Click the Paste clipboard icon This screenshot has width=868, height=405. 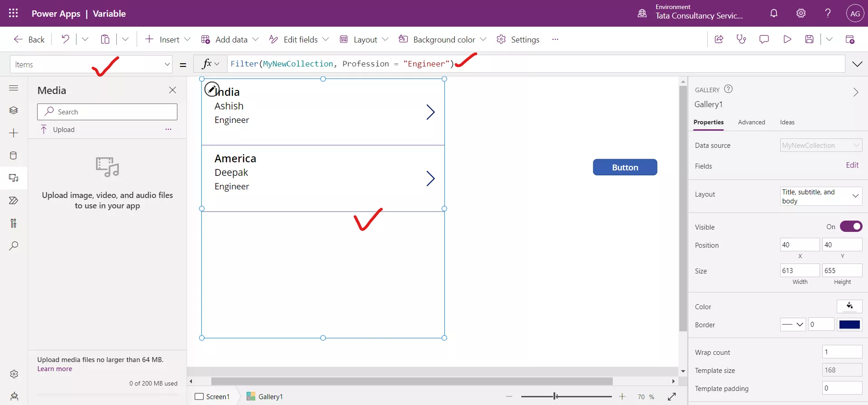click(x=105, y=39)
